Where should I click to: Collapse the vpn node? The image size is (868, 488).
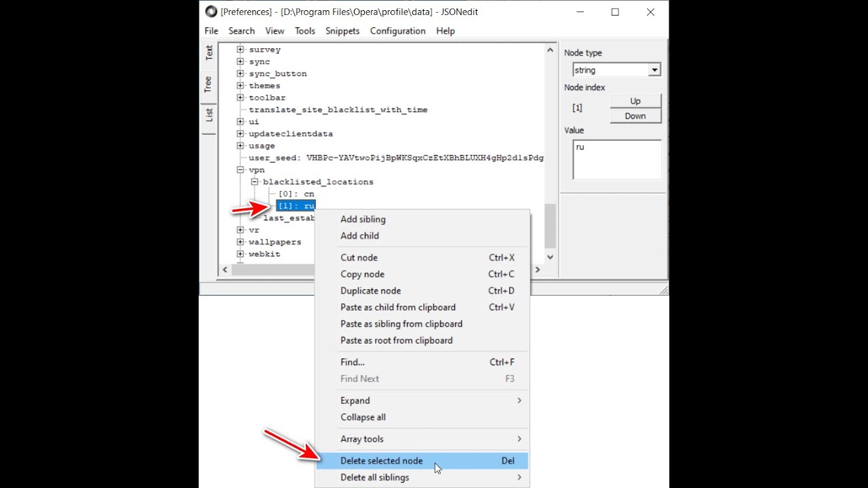point(240,170)
